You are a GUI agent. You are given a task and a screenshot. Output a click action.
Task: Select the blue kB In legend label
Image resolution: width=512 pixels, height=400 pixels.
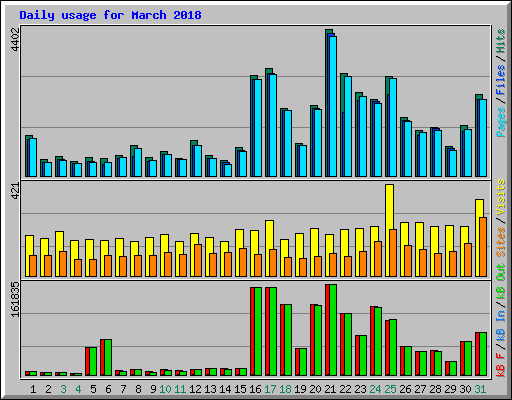501,325
